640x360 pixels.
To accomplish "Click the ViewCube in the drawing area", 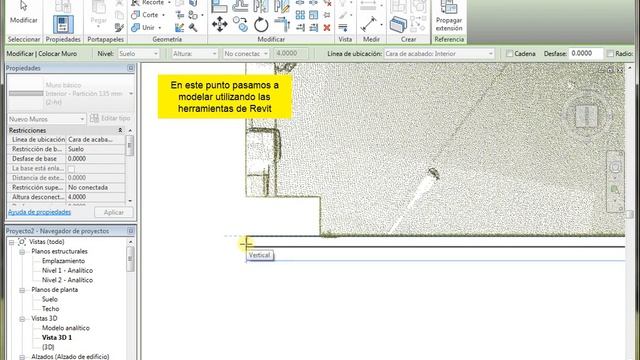I will pyautogui.click(x=587, y=116).
